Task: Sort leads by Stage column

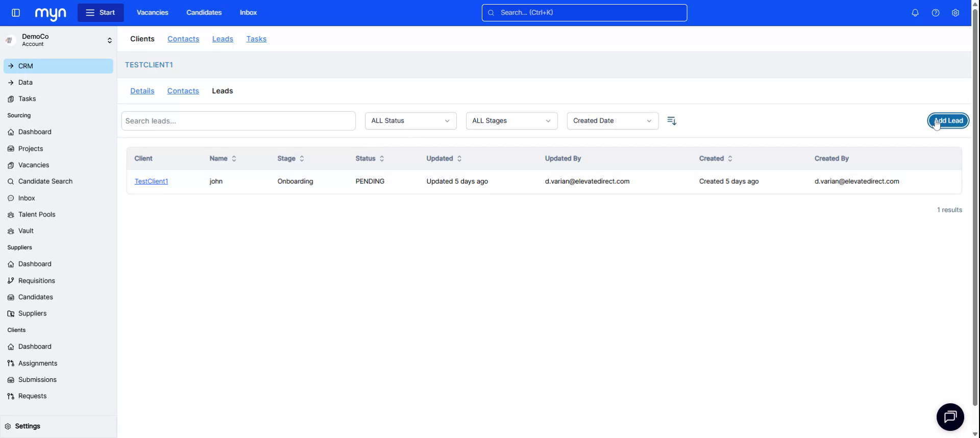Action: pyautogui.click(x=290, y=159)
